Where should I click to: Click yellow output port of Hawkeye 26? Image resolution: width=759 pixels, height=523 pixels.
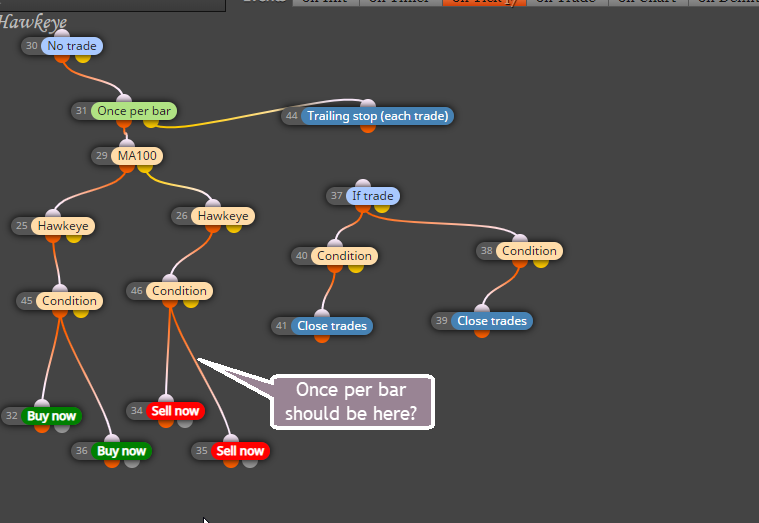tap(234, 228)
